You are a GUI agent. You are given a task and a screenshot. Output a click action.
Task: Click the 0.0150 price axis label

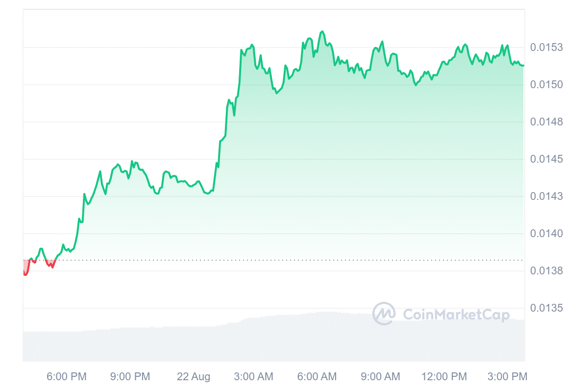coord(547,85)
